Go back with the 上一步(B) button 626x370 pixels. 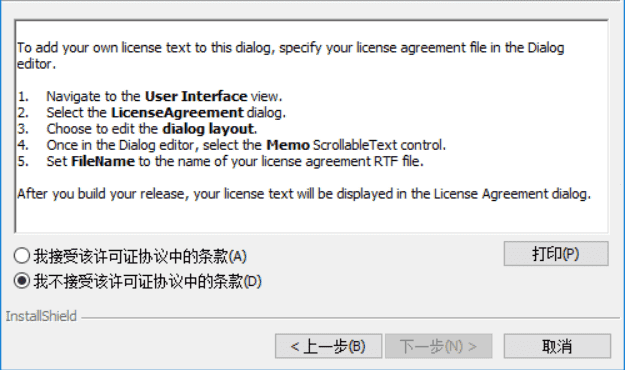click(x=328, y=346)
